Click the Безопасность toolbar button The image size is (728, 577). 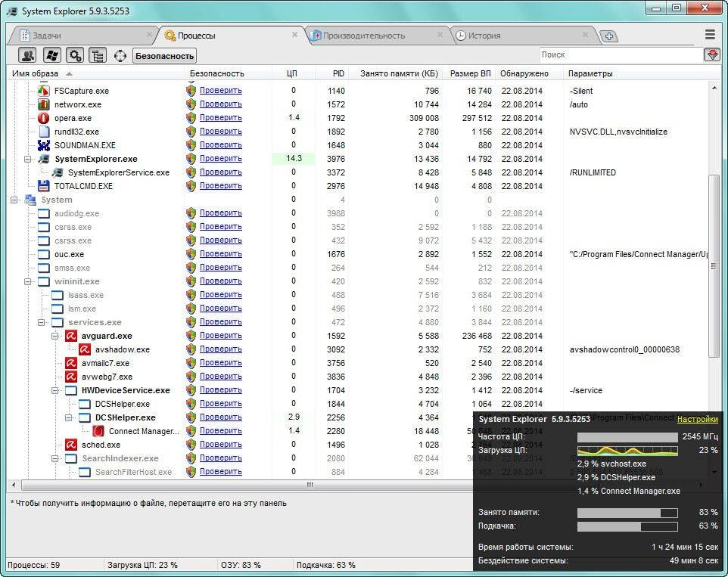coord(164,56)
